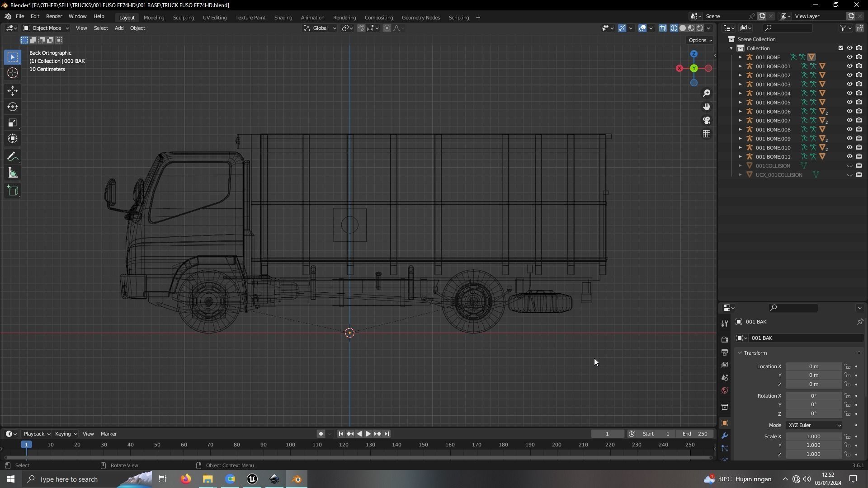Switch to Modeling workspace tab
Screen dimensions: 868x488
154,18
